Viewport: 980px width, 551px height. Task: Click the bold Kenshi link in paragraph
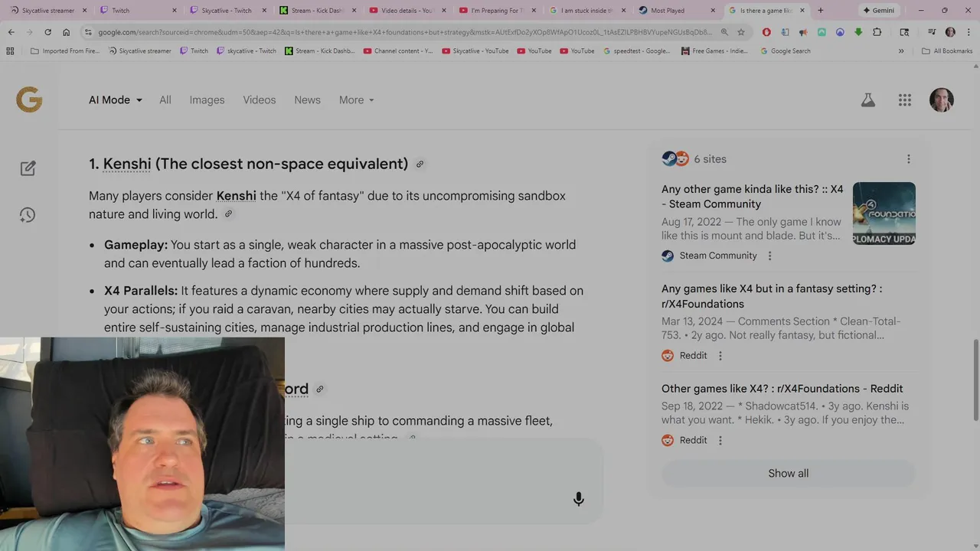click(x=237, y=196)
